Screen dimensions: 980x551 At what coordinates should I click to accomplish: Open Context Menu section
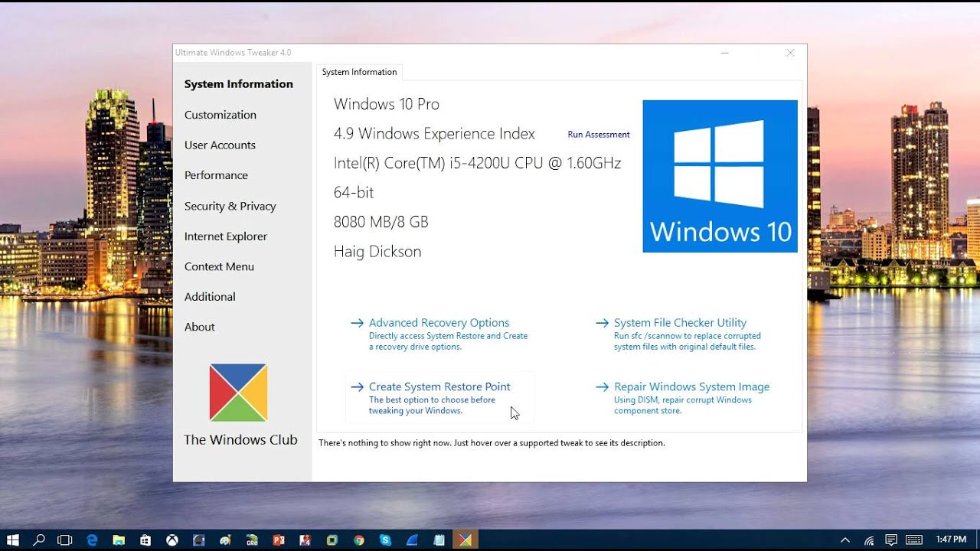[x=219, y=266]
